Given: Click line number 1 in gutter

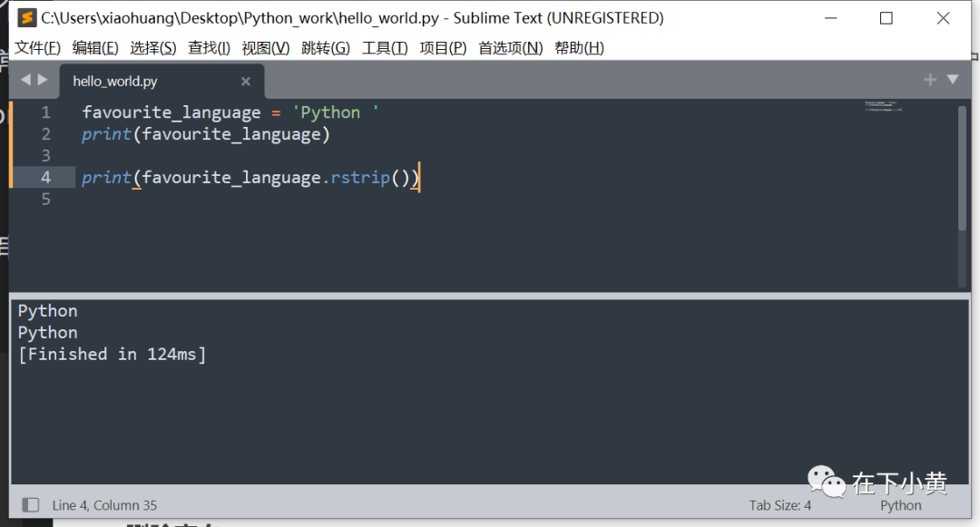Looking at the screenshot, I should (x=45, y=112).
